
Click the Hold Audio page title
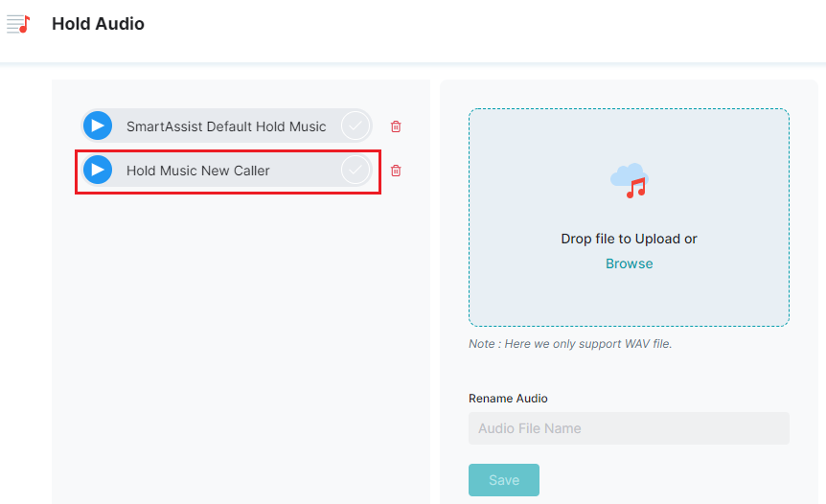[x=98, y=24]
